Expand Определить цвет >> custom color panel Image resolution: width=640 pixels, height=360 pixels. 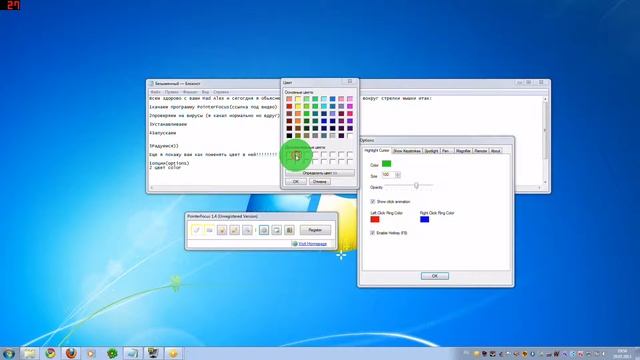(320, 173)
